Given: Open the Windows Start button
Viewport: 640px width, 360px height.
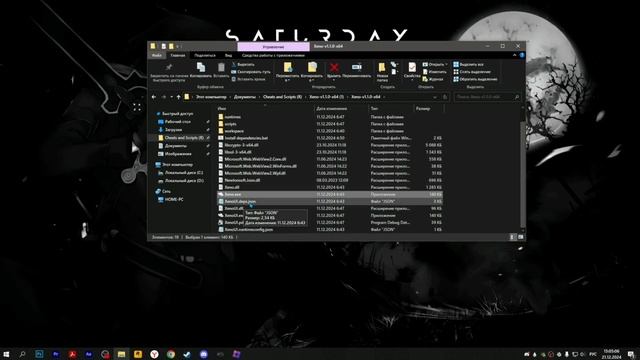Looking at the screenshot, I should point(6,354).
